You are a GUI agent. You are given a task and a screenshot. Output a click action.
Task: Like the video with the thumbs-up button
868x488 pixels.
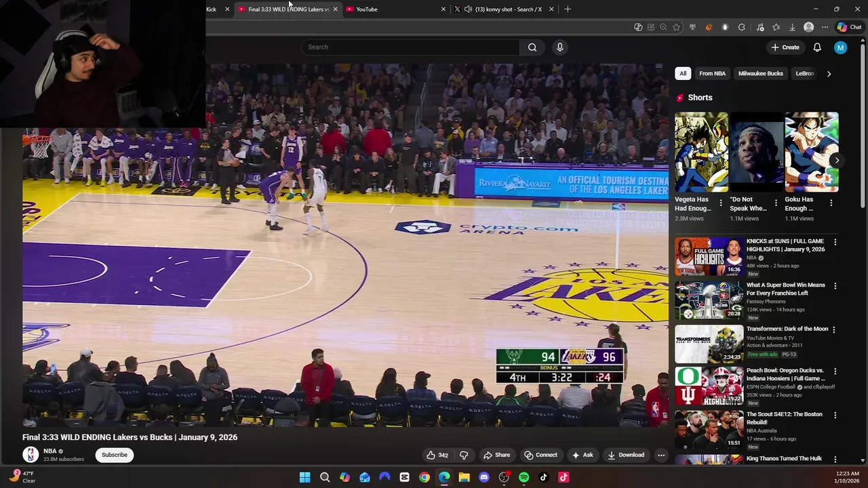click(437, 455)
